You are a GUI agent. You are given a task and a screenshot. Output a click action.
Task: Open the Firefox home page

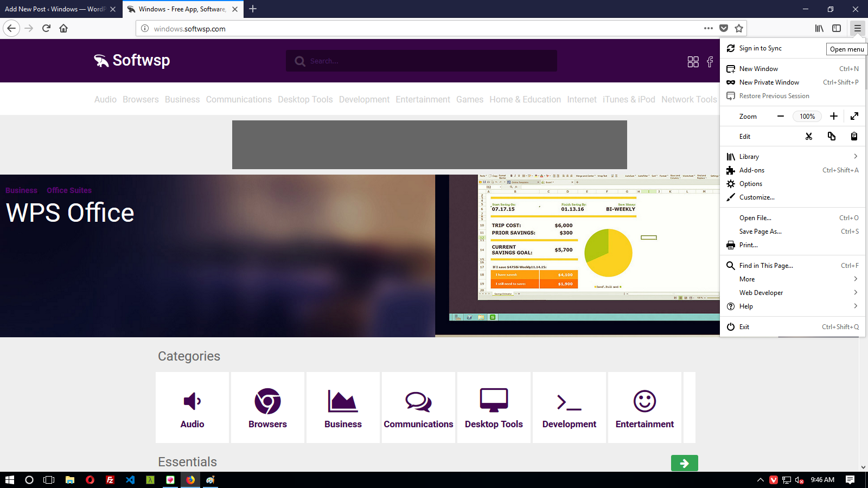(x=63, y=28)
